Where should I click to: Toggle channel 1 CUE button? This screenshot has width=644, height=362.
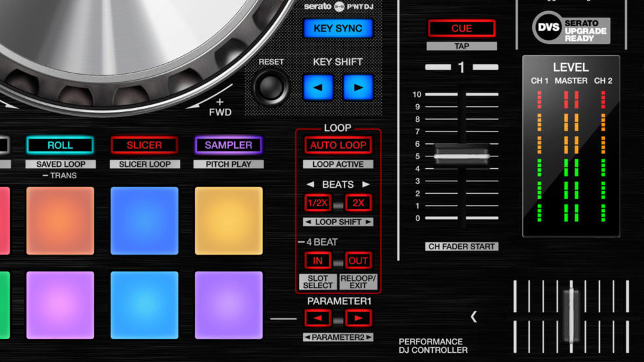click(462, 28)
